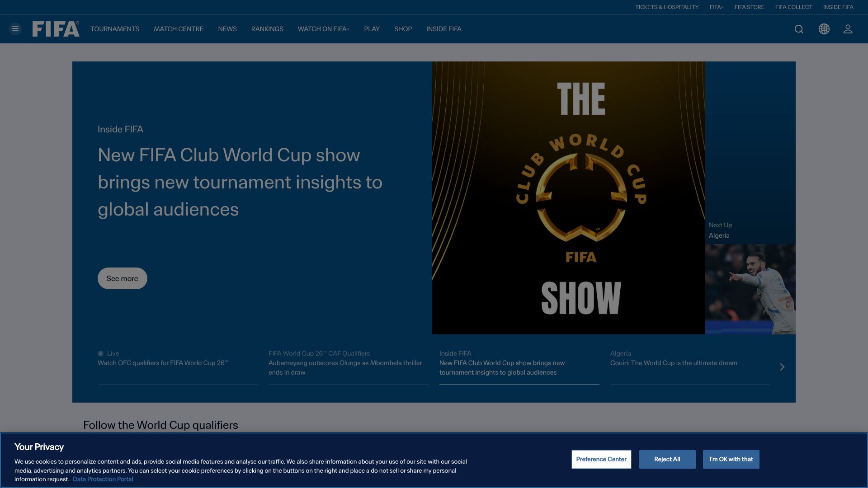Open the user account icon
This screenshot has height=488, width=868.
[x=848, y=29]
